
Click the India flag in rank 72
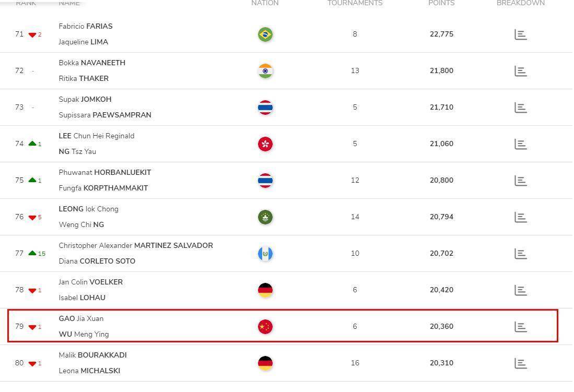pyautogui.click(x=265, y=71)
